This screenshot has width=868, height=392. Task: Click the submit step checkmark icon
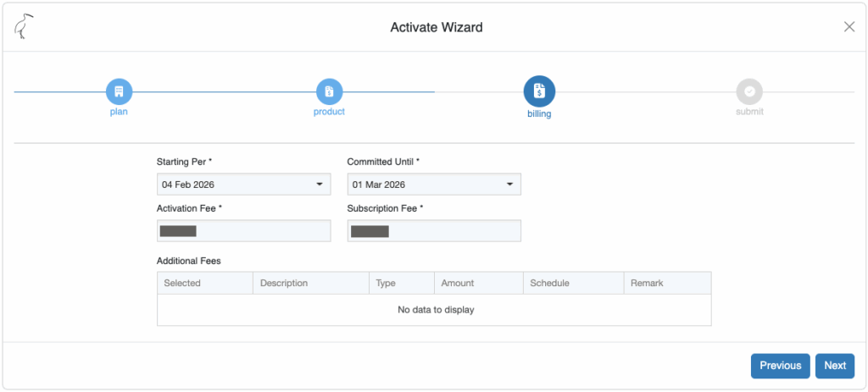[x=749, y=91]
